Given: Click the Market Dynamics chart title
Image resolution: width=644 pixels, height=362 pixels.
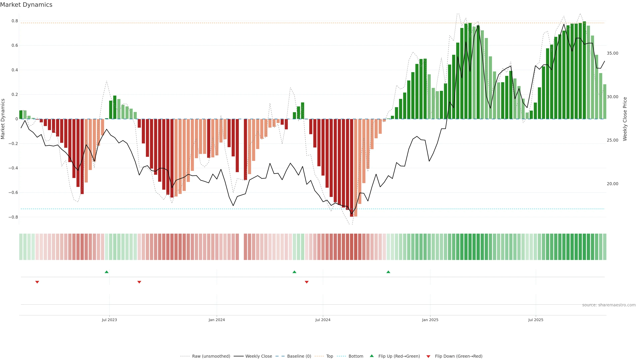Looking at the screenshot, I should (26, 5).
